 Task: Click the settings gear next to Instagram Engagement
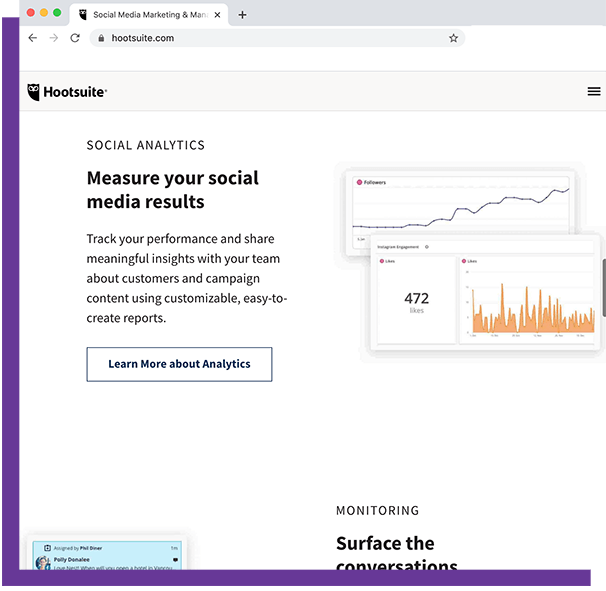tap(426, 246)
